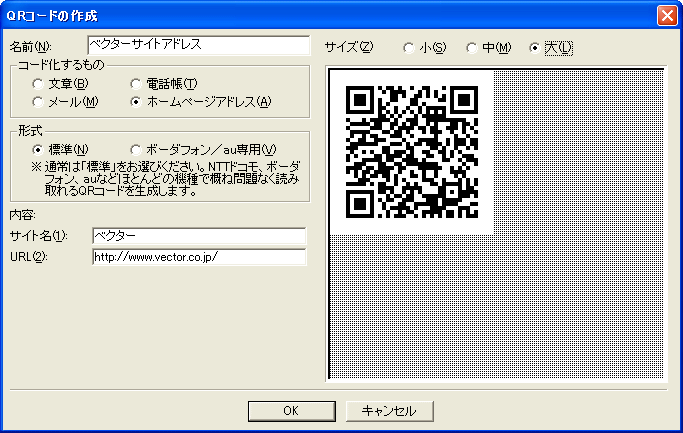The image size is (683, 433).
Task: Click the サイト名(1) input field
Action: coord(199,236)
